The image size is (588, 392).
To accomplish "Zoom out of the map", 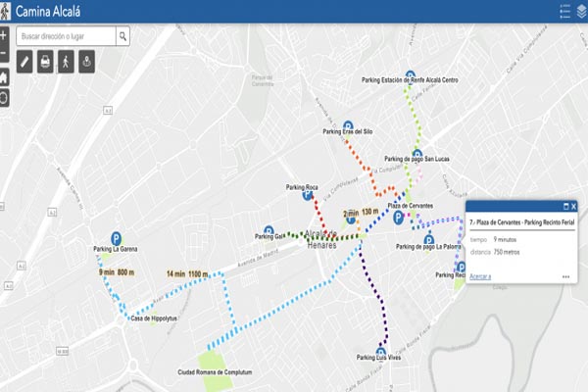I will point(4,54).
